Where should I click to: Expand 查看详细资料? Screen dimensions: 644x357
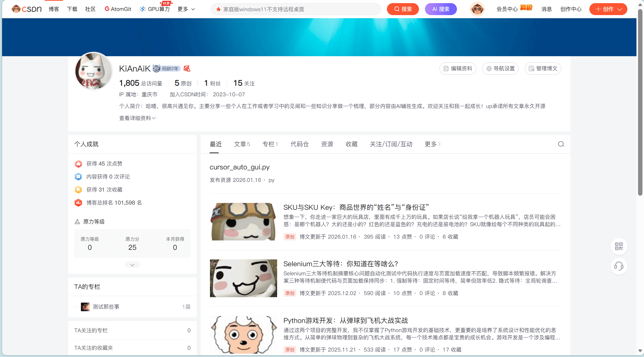pos(137,118)
